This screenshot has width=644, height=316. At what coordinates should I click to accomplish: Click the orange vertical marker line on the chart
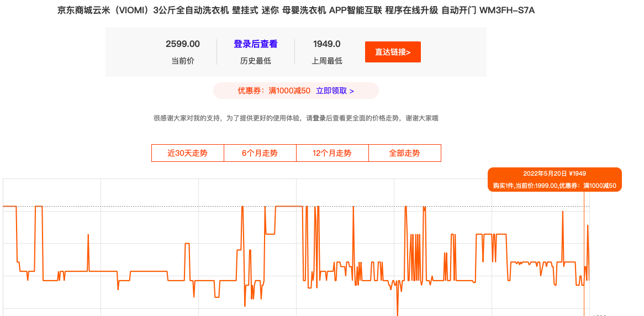(x=584, y=254)
